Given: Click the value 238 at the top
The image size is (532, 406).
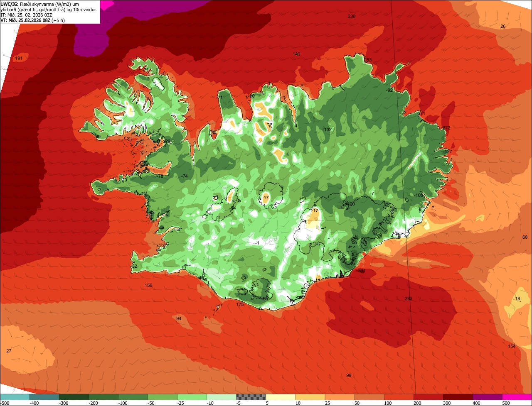Looking at the screenshot, I should tap(352, 16).
